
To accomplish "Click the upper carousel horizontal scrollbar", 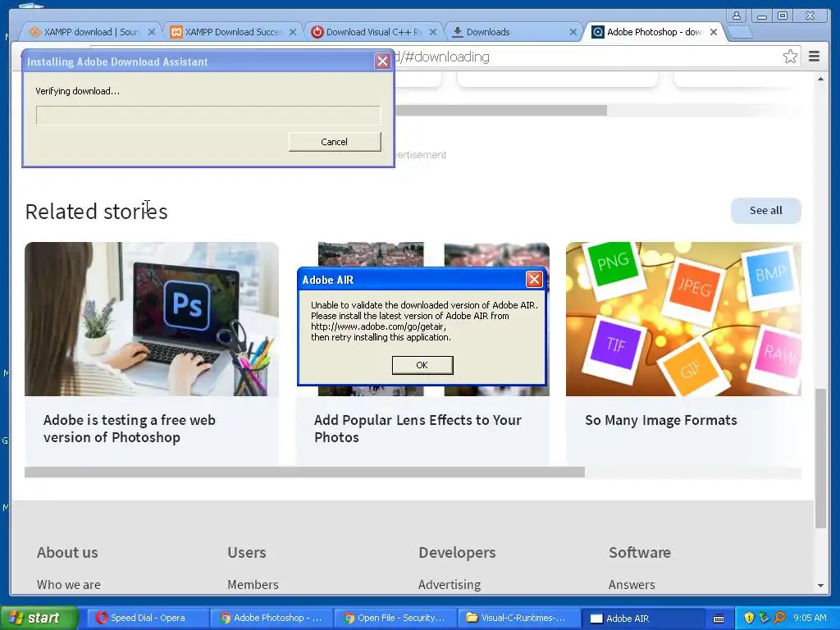I will click(501, 110).
